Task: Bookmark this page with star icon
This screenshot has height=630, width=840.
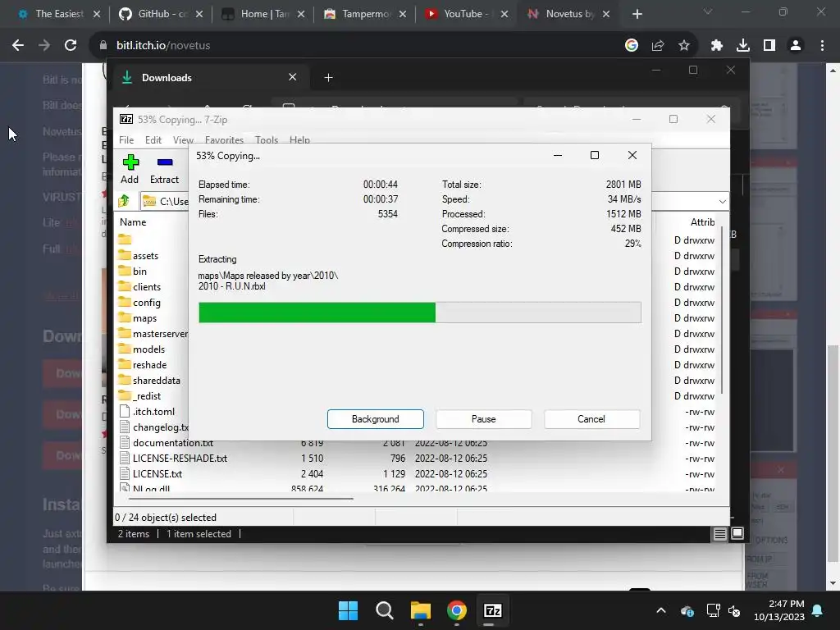Action: pyautogui.click(x=683, y=46)
